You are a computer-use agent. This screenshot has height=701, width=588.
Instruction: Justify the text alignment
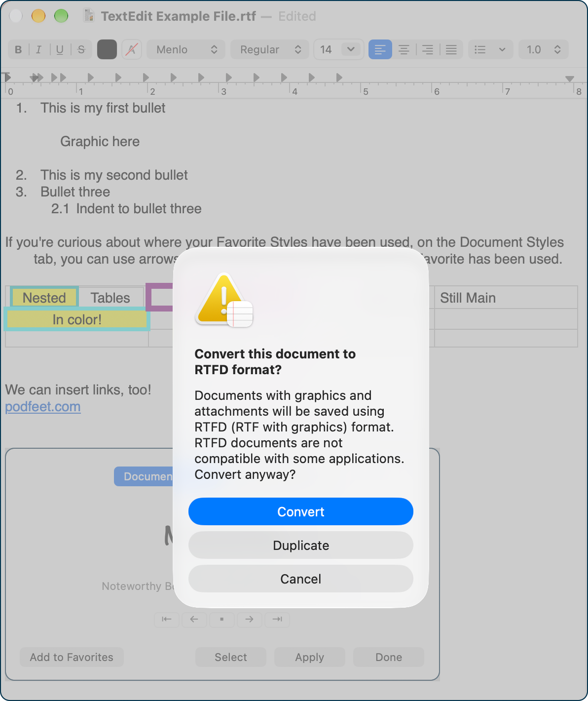(451, 49)
